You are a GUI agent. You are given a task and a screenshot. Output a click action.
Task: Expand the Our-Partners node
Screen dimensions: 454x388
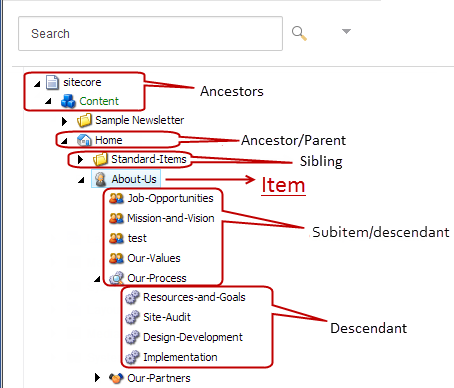[97, 378]
